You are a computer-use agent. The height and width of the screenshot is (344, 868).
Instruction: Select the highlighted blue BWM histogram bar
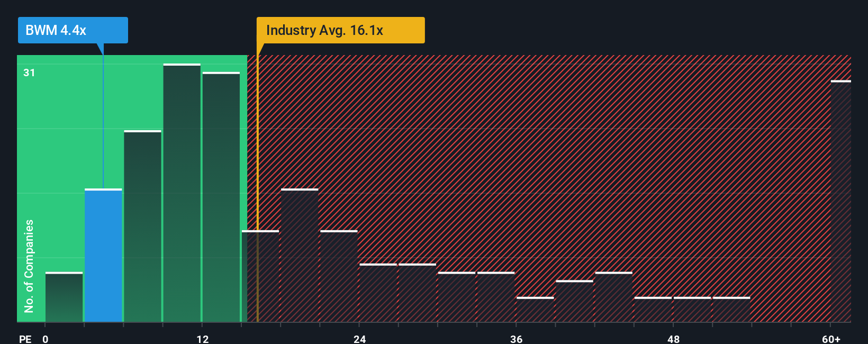coord(103,255)
